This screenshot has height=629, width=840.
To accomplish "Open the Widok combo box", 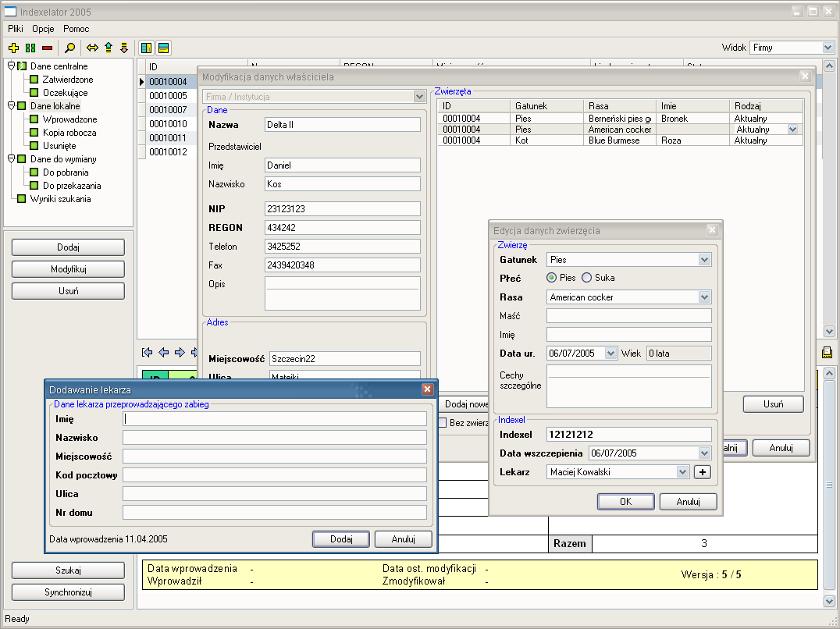I will [828, 48].
